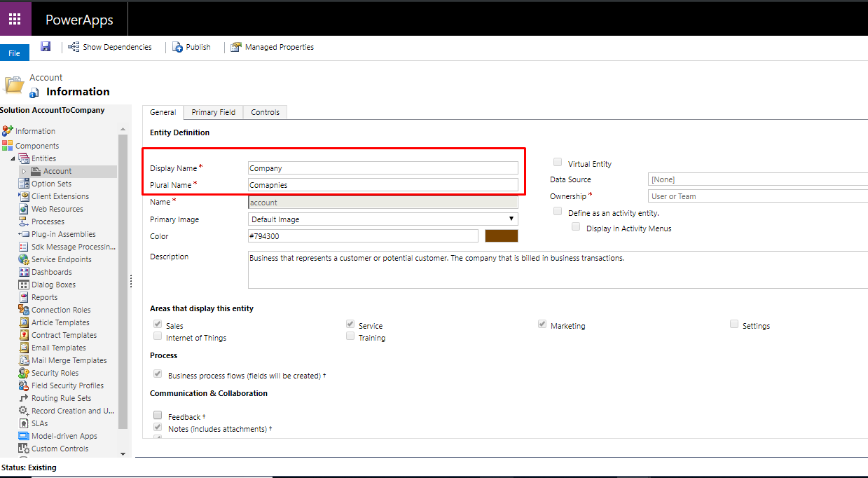Click the Option Sets icon

click(x=24, y=184)
